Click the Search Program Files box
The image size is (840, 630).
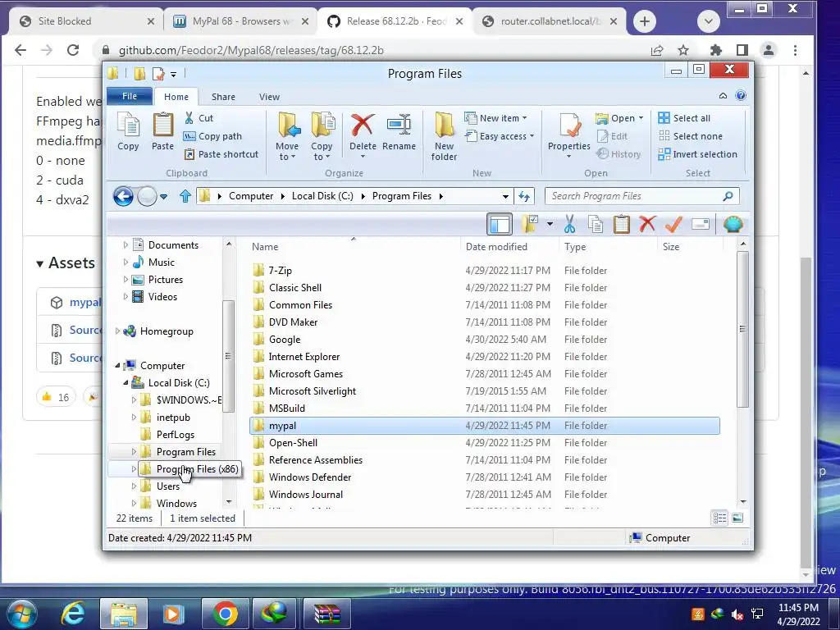(x=641, y=196)
